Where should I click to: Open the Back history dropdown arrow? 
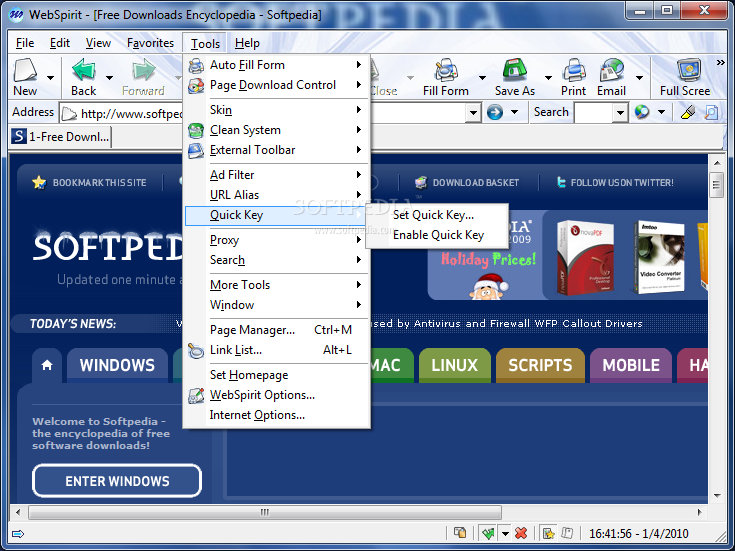[x=109, y=77]
